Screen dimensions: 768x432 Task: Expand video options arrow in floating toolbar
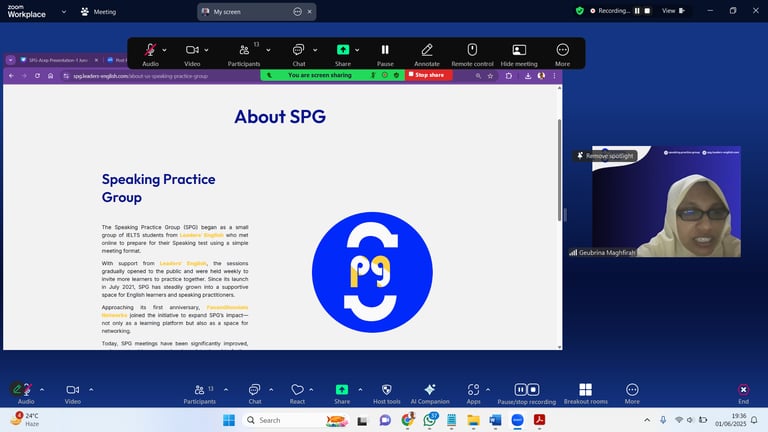[206, 50]
